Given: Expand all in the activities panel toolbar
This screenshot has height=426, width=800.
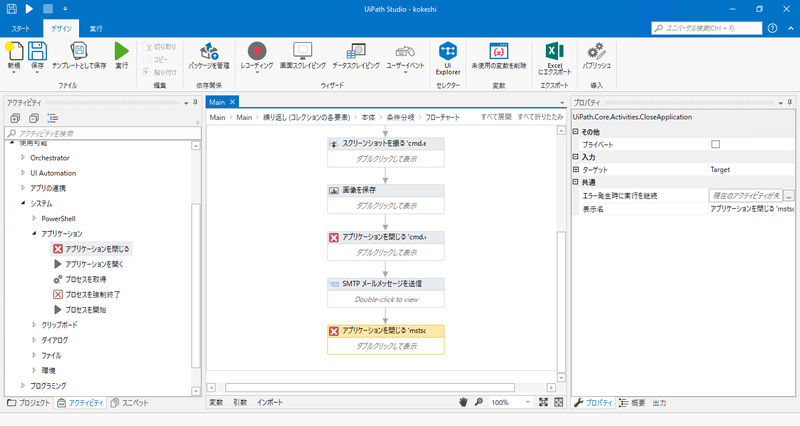Looking at the screenshot, I should point(15,118).
